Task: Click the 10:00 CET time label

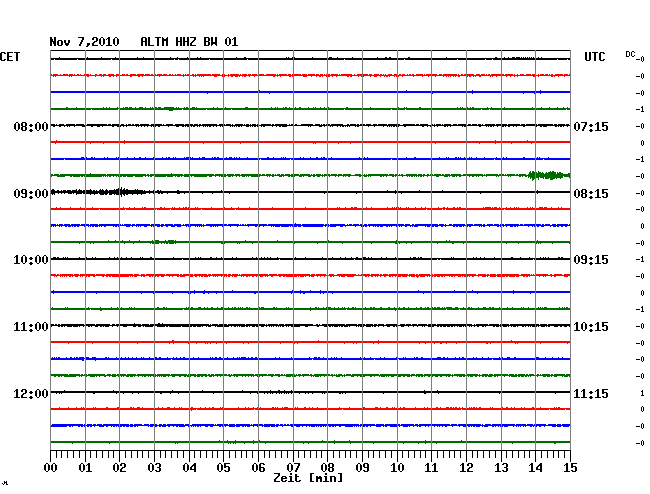Action: [31, 260]
